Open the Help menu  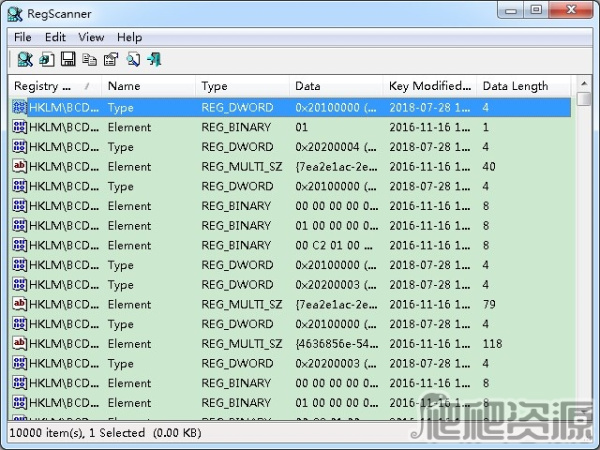pos(129,38)
